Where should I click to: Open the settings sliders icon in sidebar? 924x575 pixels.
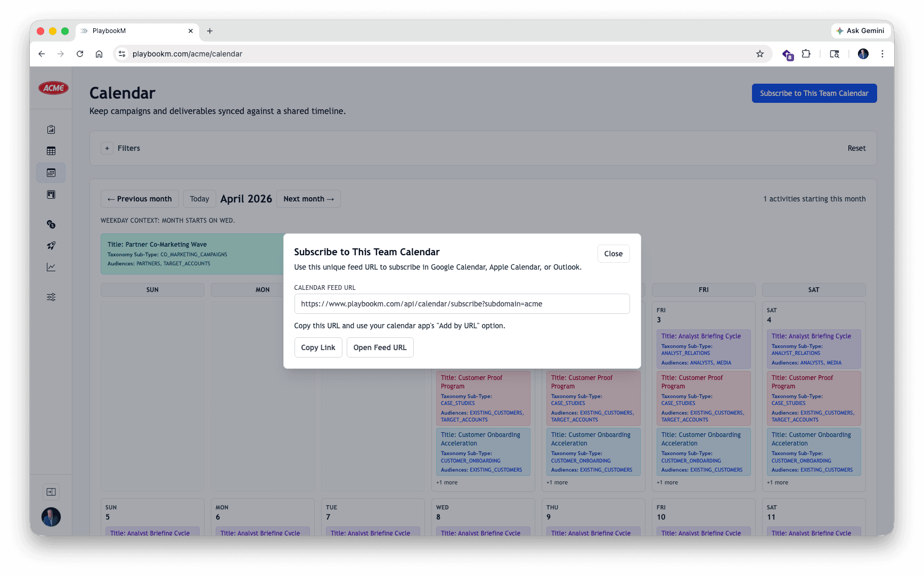tap(51, 297)
